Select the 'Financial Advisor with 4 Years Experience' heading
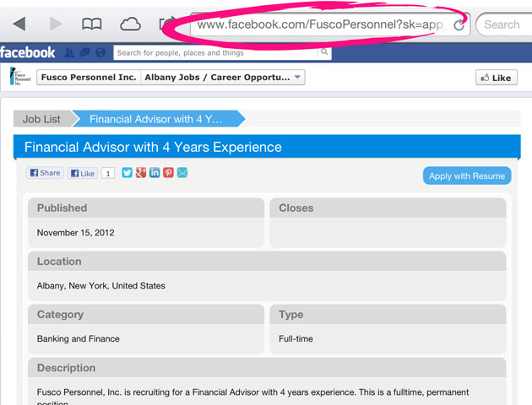 pos(153,147)
